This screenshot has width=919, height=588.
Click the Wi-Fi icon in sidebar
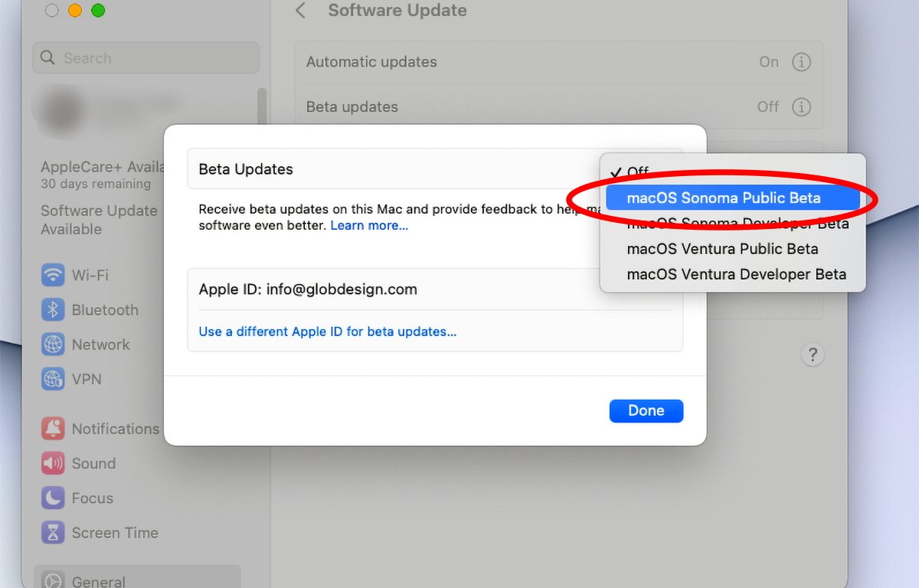click(x=53, y=275)
